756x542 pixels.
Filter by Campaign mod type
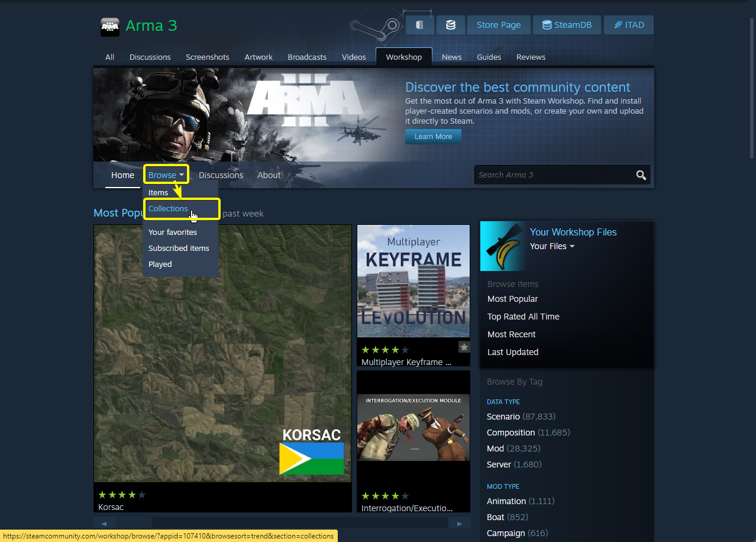coord(506,533)
